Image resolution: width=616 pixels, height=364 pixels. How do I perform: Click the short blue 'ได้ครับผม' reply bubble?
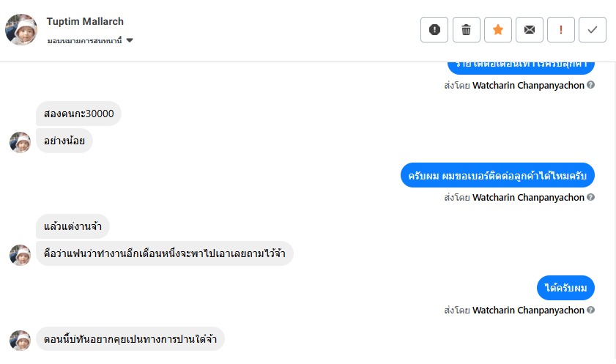[x=565, y=289]
